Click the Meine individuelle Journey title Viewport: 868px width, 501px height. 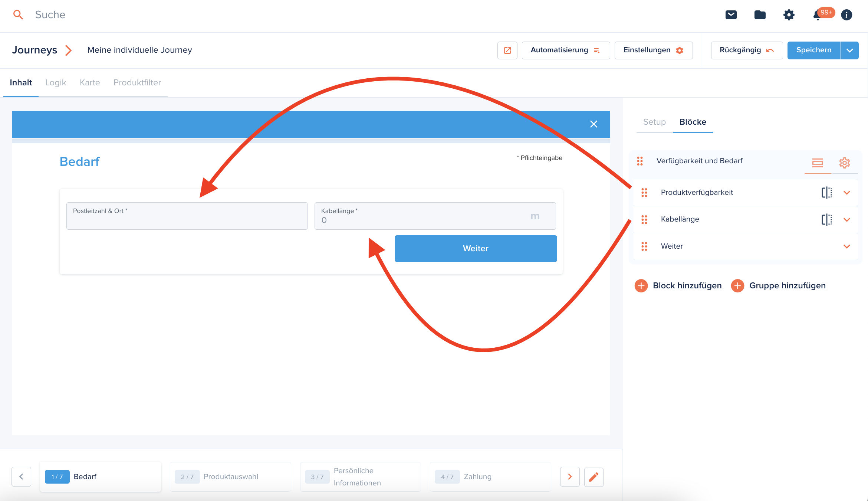pos(140,50)
